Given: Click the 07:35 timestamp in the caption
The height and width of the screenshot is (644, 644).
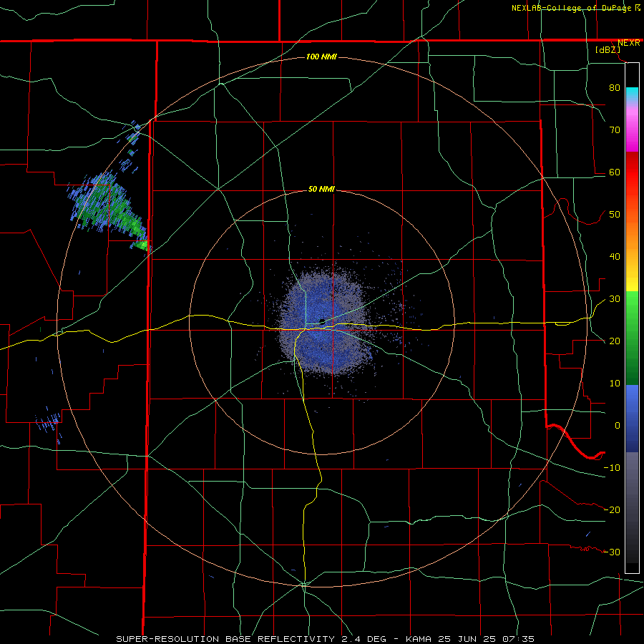Looking at the screenshot, I should coord(519,639).
